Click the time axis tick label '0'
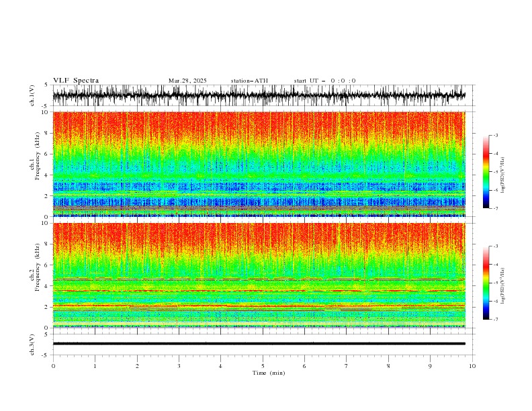The height and width of the screenshot is (411, 532). point(53,366)
